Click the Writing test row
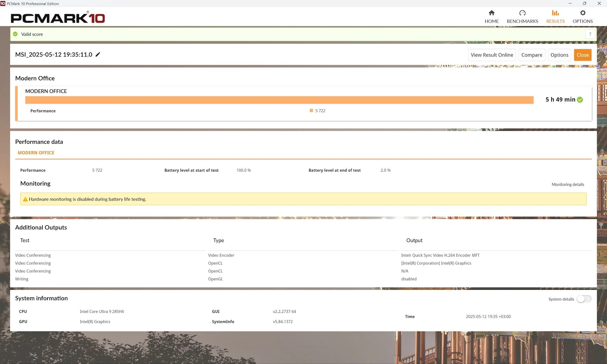The height and width of the screenshot is (364, 607). pos(22,279)
